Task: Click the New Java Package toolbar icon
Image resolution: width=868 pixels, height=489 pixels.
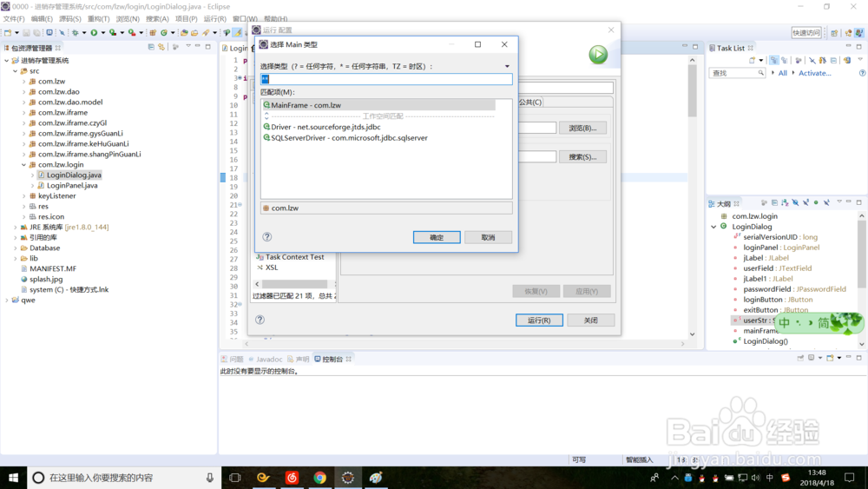Action: click(154, 33)
